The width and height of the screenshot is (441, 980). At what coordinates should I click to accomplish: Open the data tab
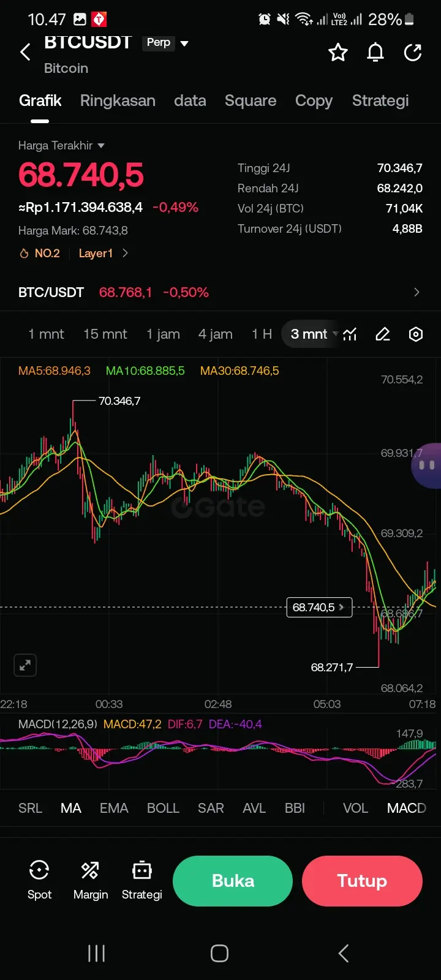click(190, 101)
